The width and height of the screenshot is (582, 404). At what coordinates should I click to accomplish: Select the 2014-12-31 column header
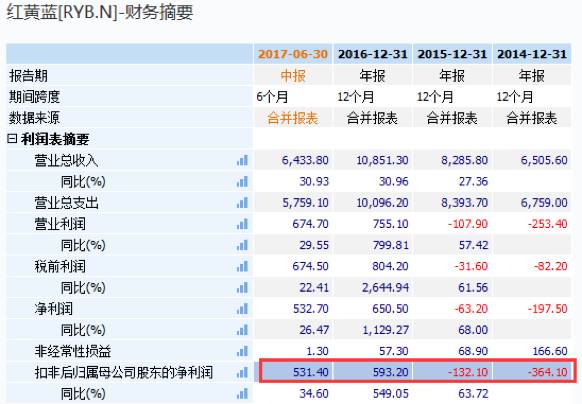[x=532, y=54]
